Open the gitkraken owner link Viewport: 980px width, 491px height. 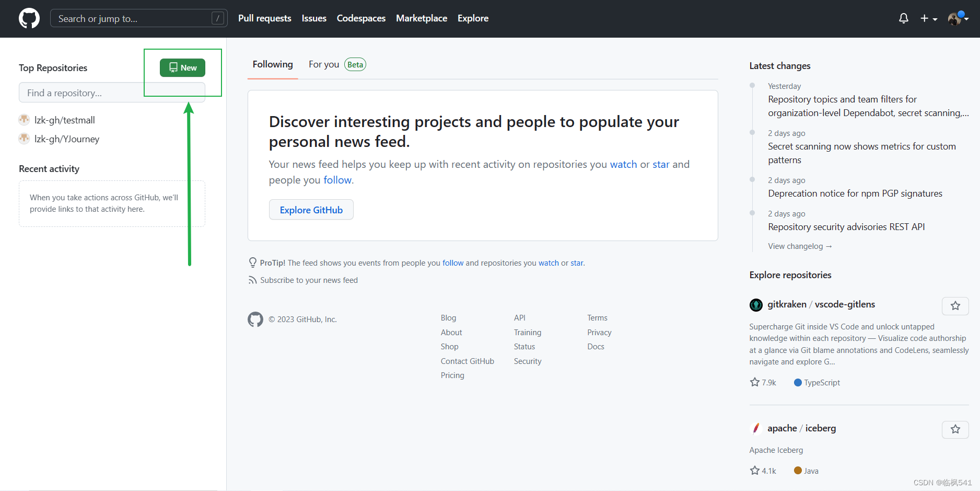787,304
